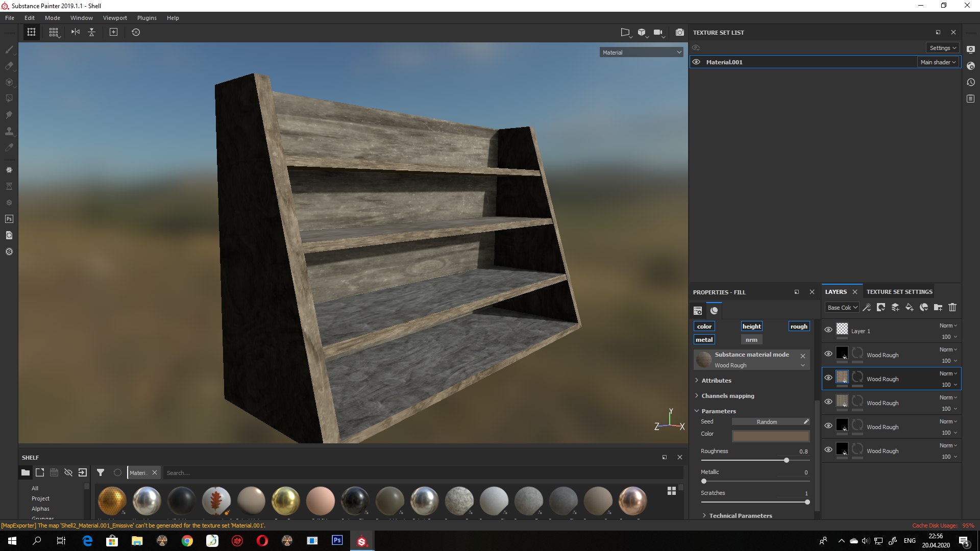The width and height of the screenshot is (980, 551).
Task: Open the Main shader dropdown
Action: [938, 62]
